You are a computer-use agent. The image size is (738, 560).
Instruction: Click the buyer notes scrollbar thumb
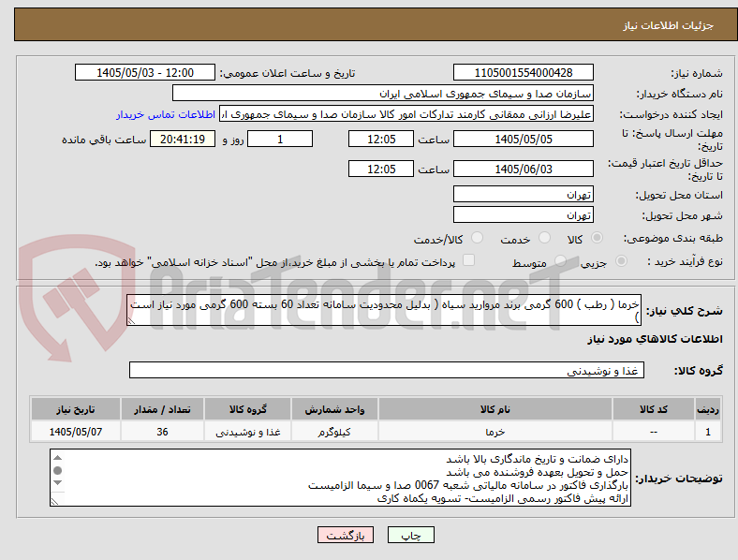coord(57,471)
